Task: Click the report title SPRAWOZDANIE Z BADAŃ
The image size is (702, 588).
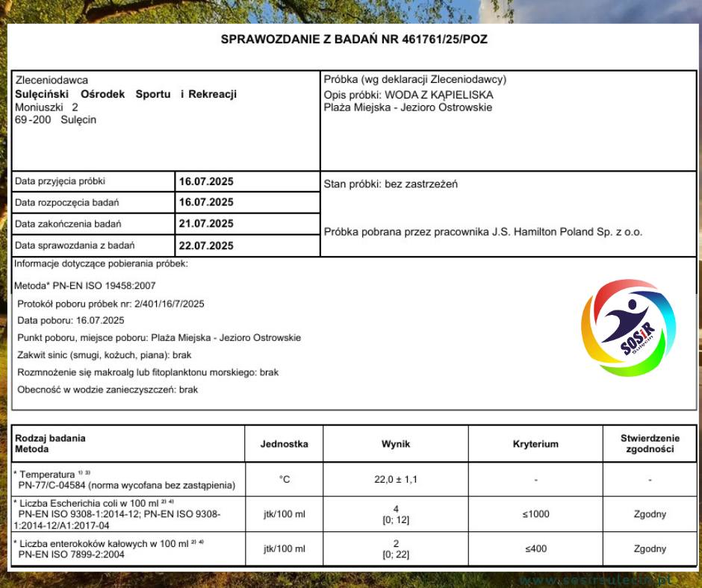Action: pos(354,40)
